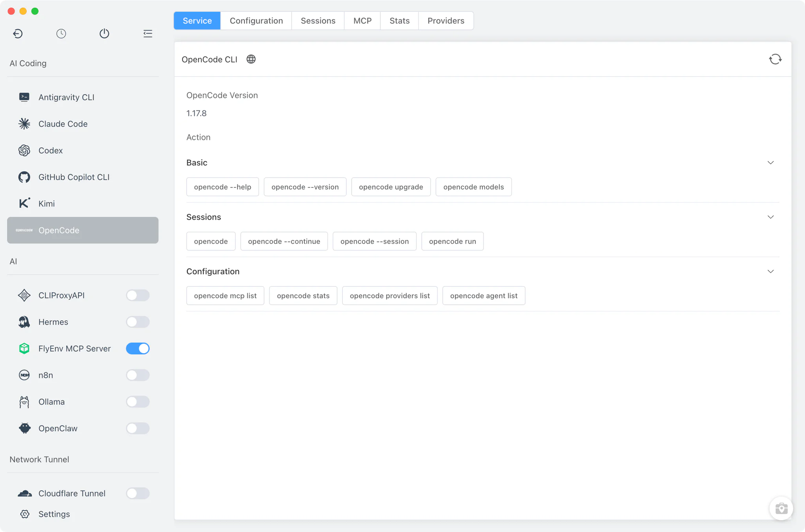Collapse sidebar with the menu list icon
This screenshot has height=532, width=805.
(x=148, y=33)
